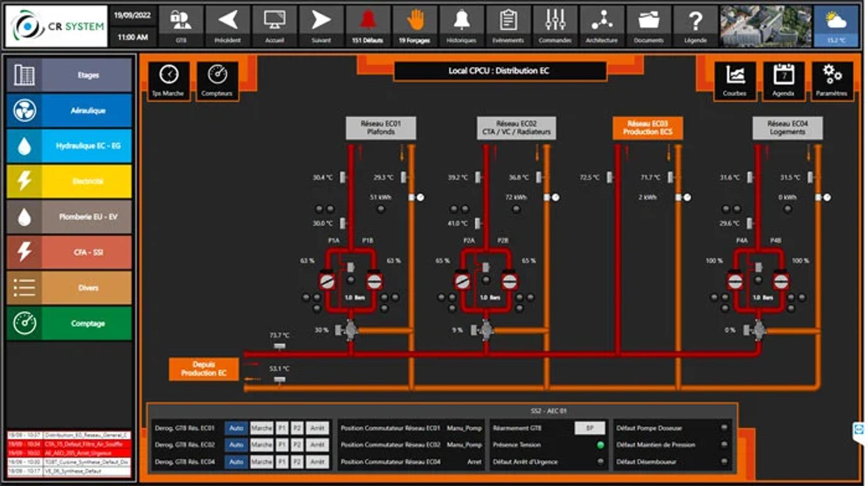Set Derog. GTB Rés. EC04 to Auto
This screenshot has width=868, height=486.
236,462
